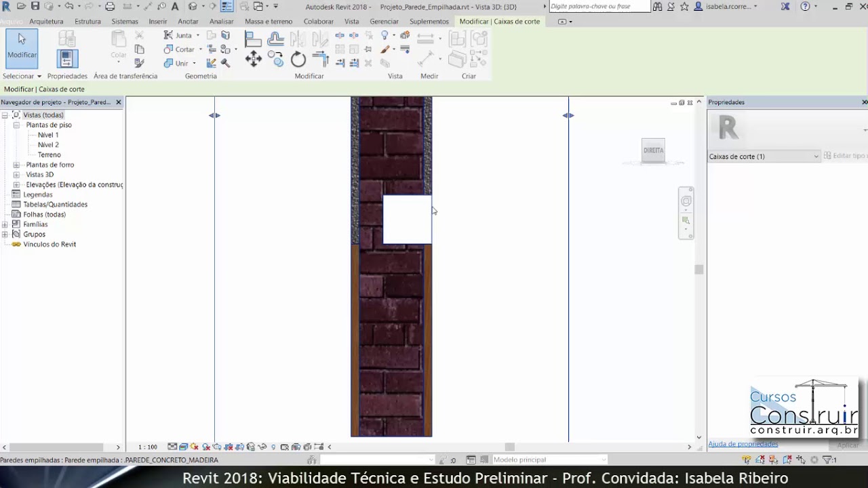
Task: Click the Hide in view lightbulb icon
Action: click(x=385, y=35)
